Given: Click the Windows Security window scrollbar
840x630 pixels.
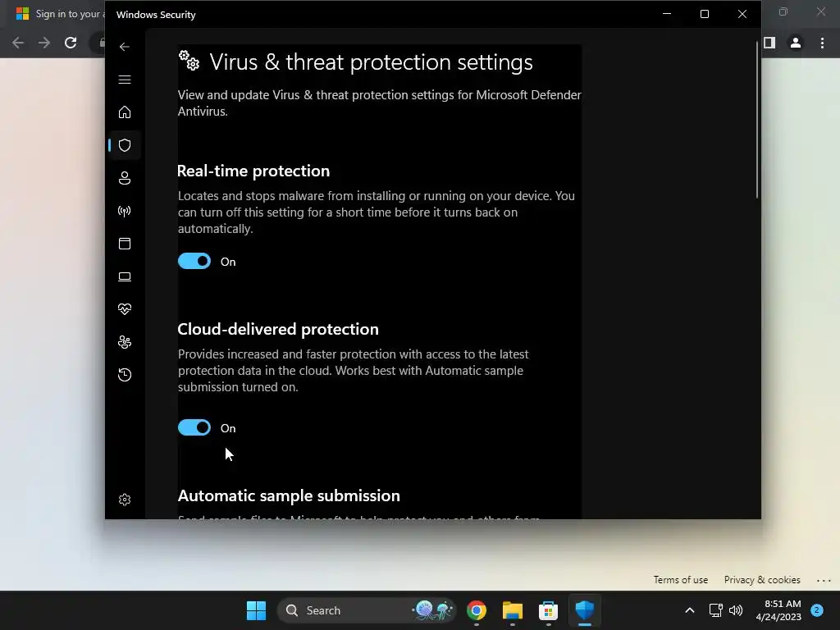Looking at the screenshot, I should click(756, 119).
